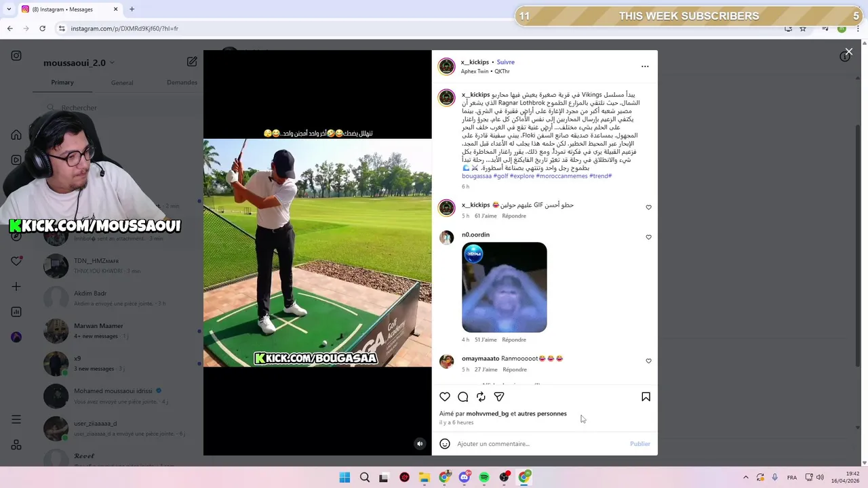Viewport: 868px width, 488px height.
Task: Click the taskbar Search icon
Action: pyautogui.click(x=365, y=477)
